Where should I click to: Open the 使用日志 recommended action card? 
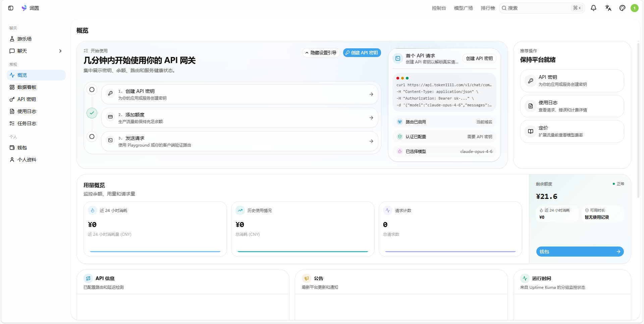(x=572, y=106)
